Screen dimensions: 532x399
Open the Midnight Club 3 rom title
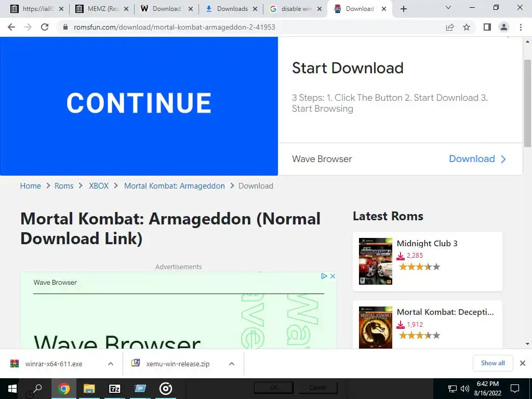click(427, 243)
